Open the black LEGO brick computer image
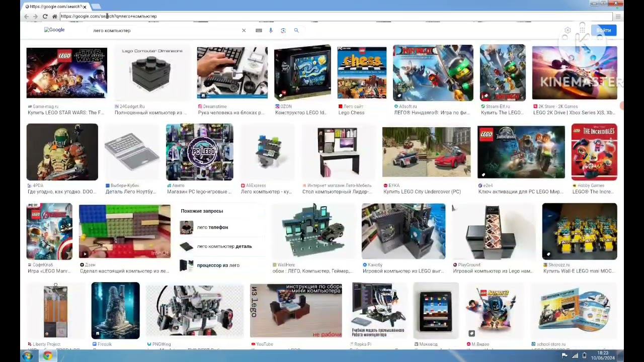644x362 pixels. coord(152,73)
